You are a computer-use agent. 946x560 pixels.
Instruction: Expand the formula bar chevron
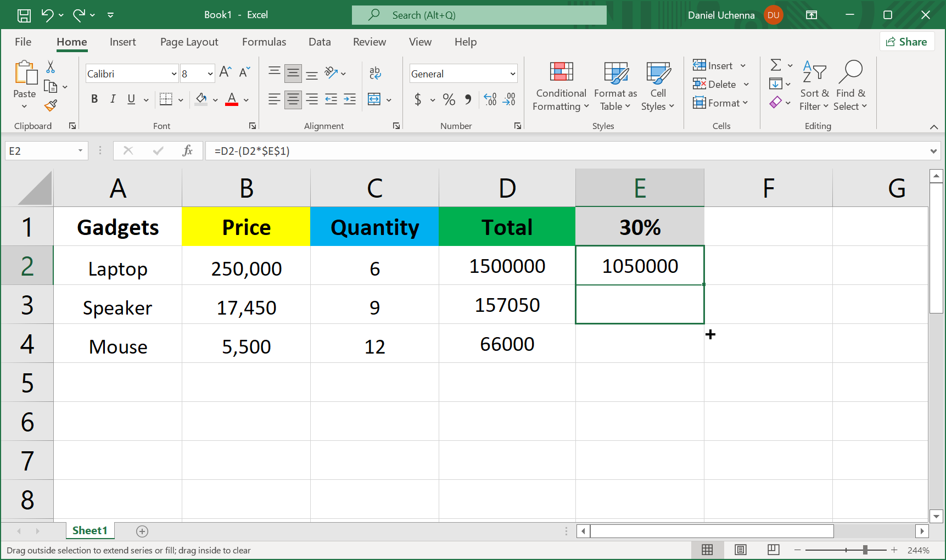pos(933,151)
